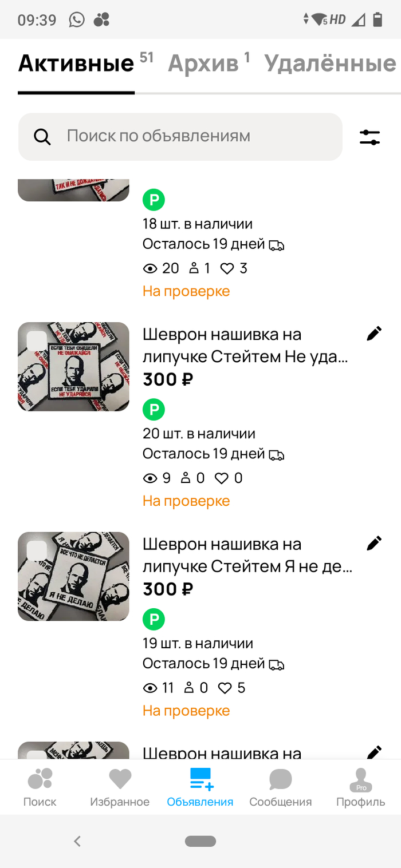This screenshot has height=868, width=401.
Task: Open the filter settings icon
Action: (369, 137)
